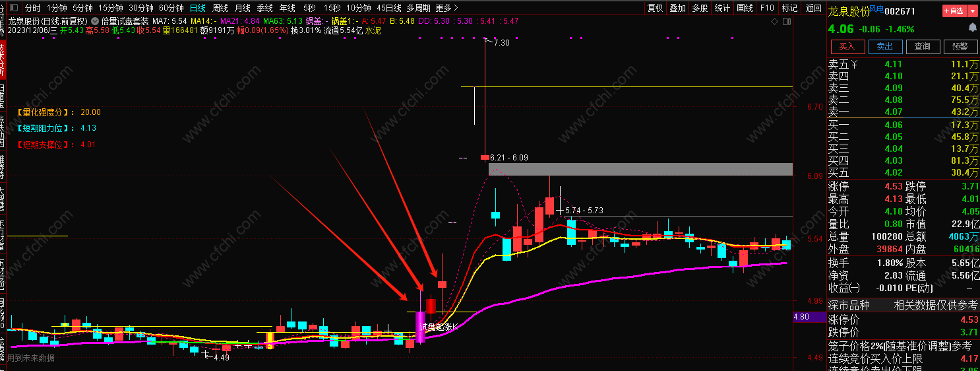Click the 返回 back button
The image size is (980, 371).
pyautogui.click(x=812, y=8)
